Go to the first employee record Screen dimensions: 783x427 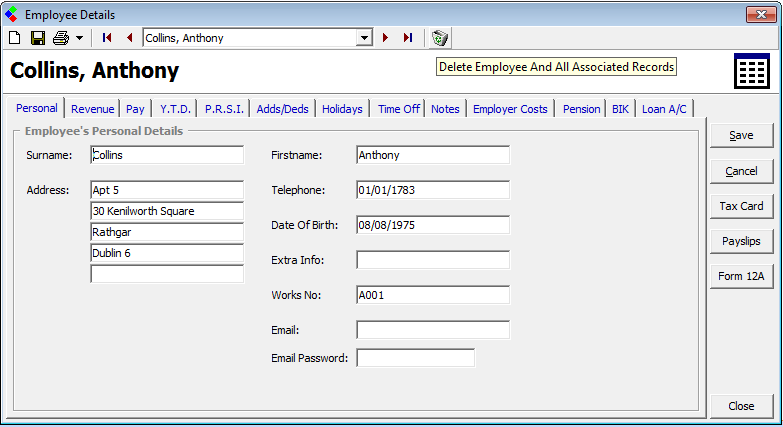click(x=107, y=38)
